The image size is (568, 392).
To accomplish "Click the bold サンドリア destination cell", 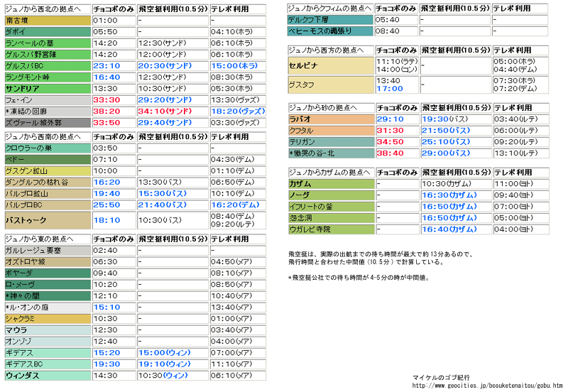I will point(48,89).
